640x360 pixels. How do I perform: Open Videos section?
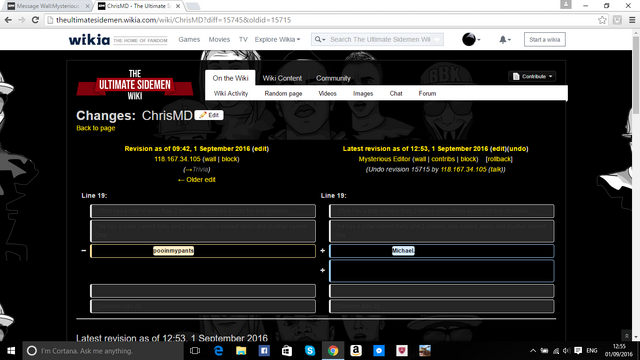pos(327,93)
